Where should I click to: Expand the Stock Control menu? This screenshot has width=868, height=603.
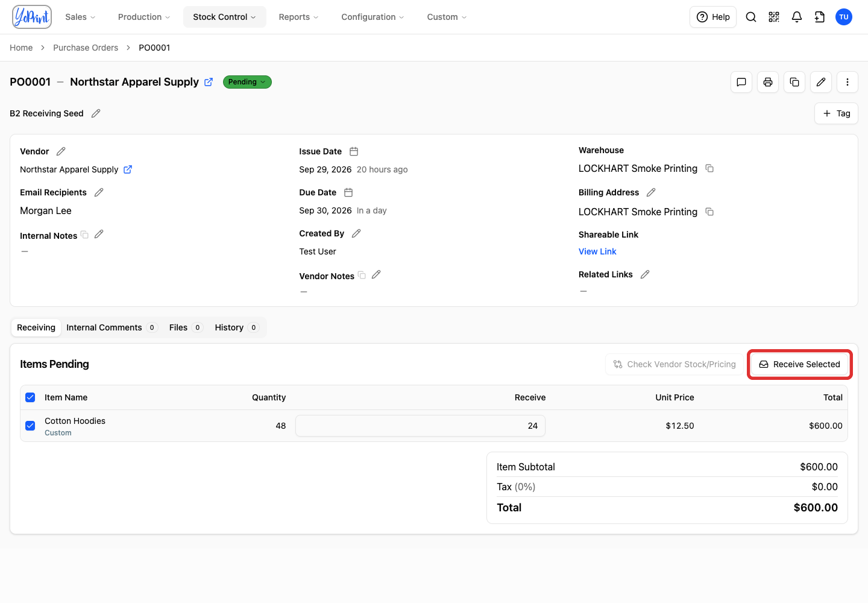tap(224, 17)
